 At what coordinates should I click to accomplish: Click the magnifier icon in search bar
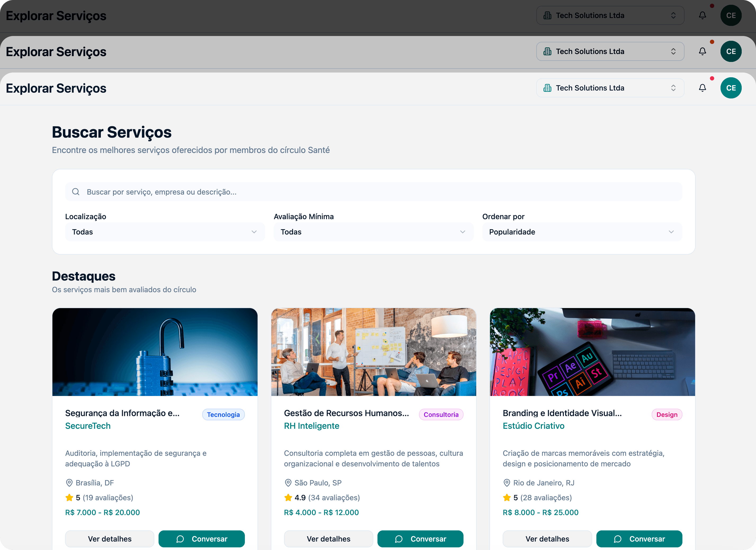point(76,192)
